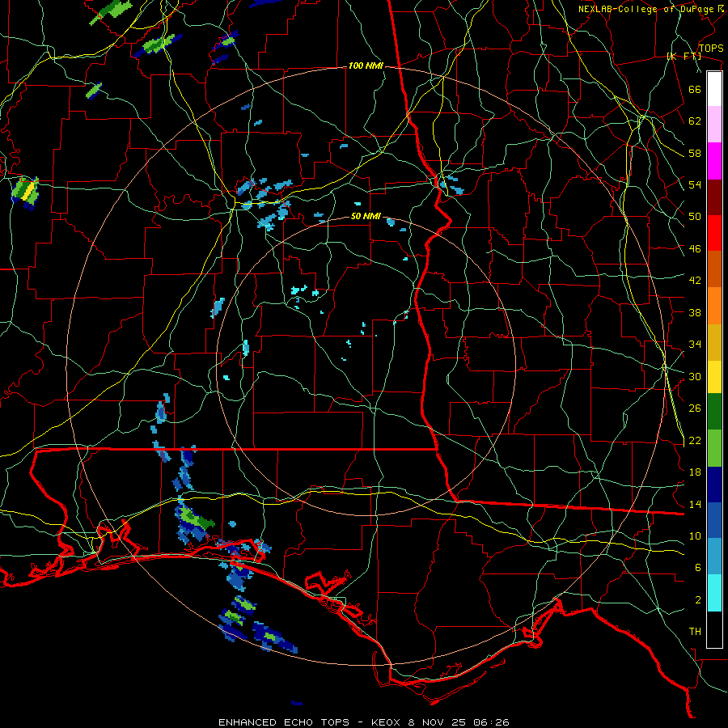Click the bright red legend swatch
The height and width of the screenshot is (728, 728).
click(x=714, y=233)
